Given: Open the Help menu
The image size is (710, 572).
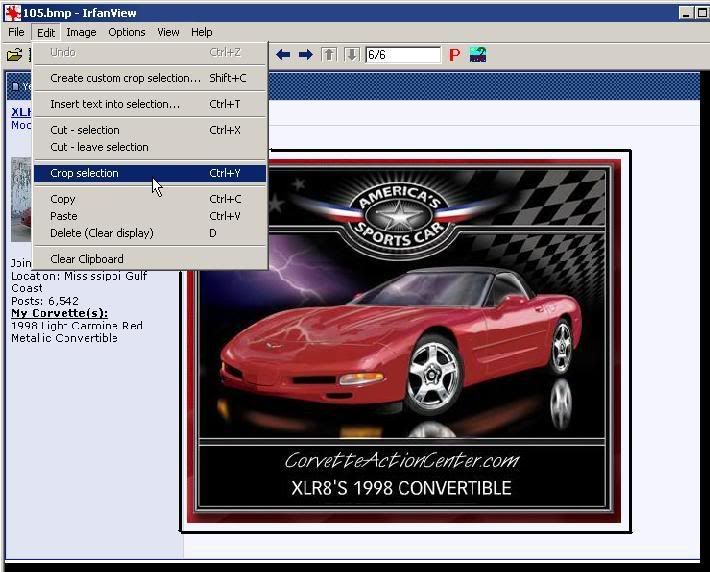Looking at the screenshot, I should [x=201, y=32].
